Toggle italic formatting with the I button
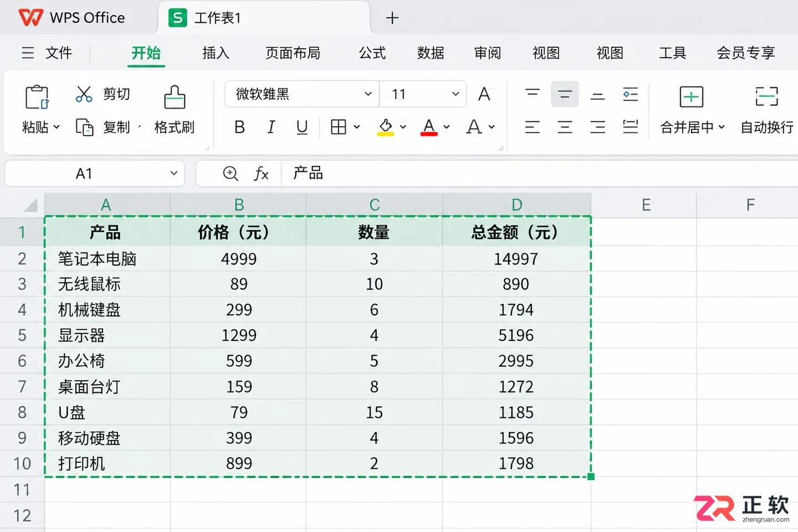Image resolution: width=798 pixels, height=532 pixels. (x=271, y=127)
